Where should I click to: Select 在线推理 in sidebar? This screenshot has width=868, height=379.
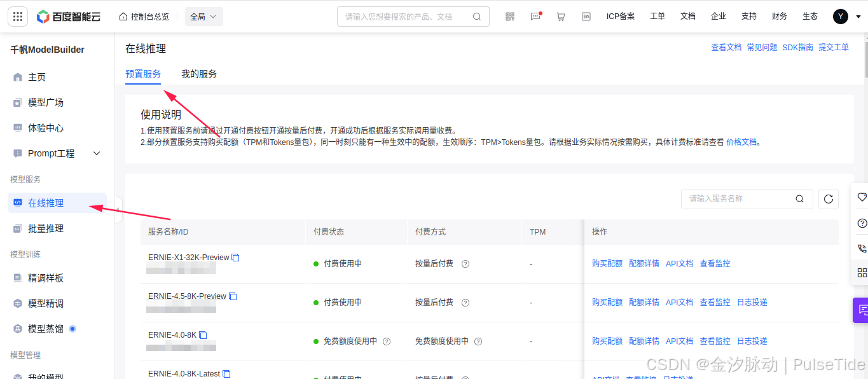point(57,203)
